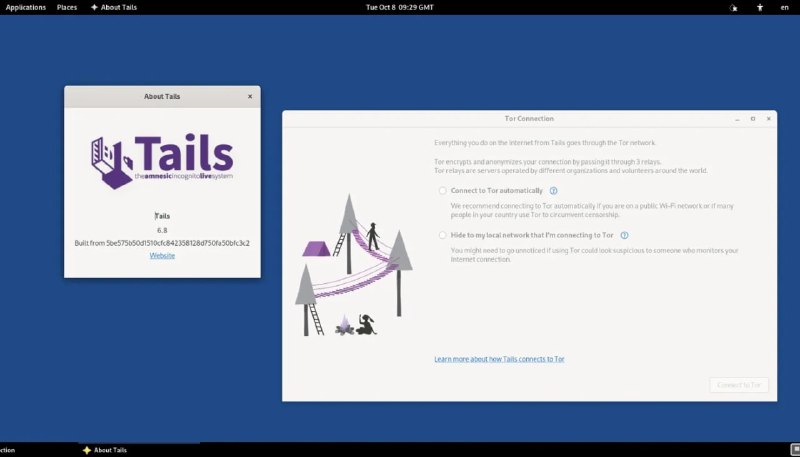Click the workspace switcher in bottom-right corner
The image size is (800, 457).
click(794, 449)
